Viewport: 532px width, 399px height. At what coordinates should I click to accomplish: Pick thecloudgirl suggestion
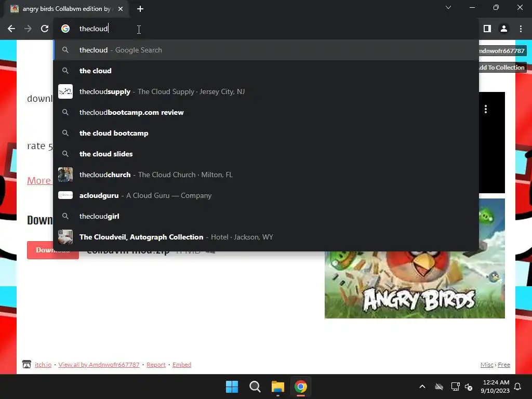[x=266, y=216]
